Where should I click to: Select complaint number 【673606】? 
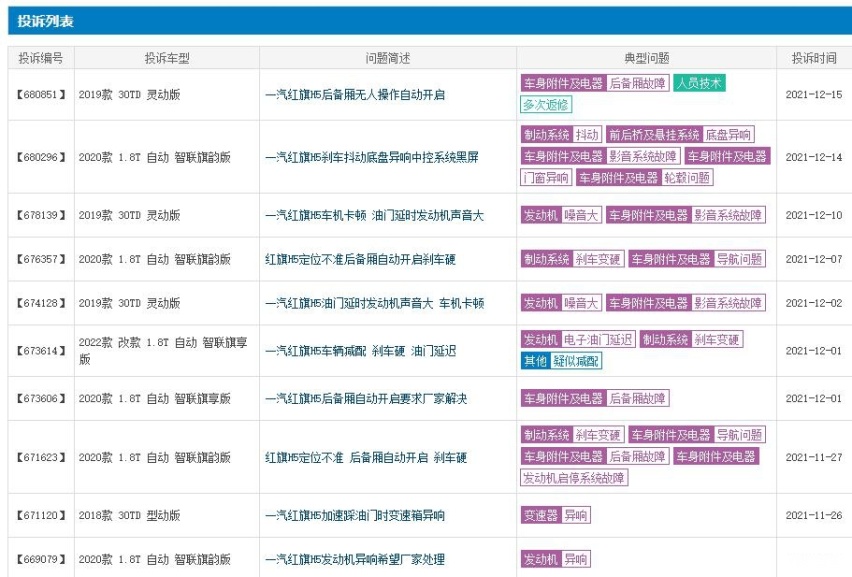41,399
